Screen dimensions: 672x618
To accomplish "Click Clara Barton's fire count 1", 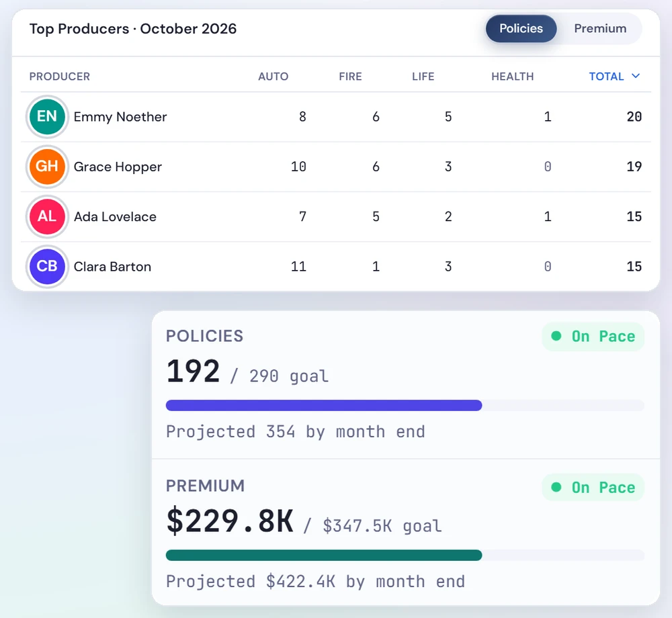I will click(x=376, y=267).
